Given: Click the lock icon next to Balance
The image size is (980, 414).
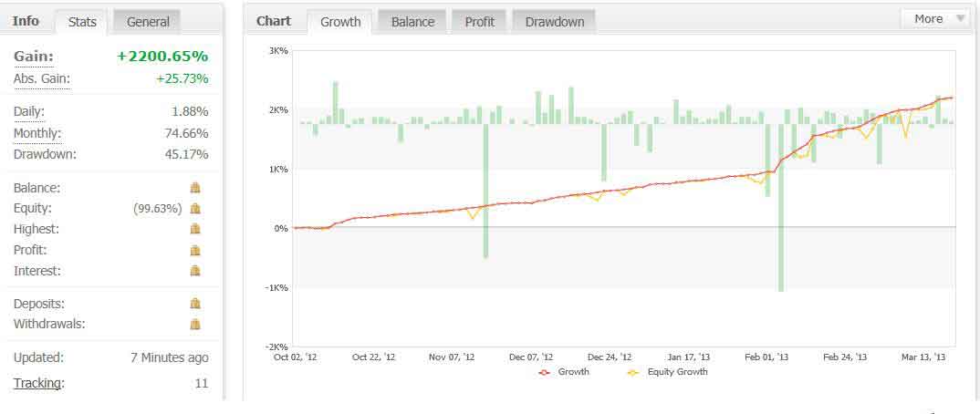Looking at the screenshot, I should coord(195,187).
